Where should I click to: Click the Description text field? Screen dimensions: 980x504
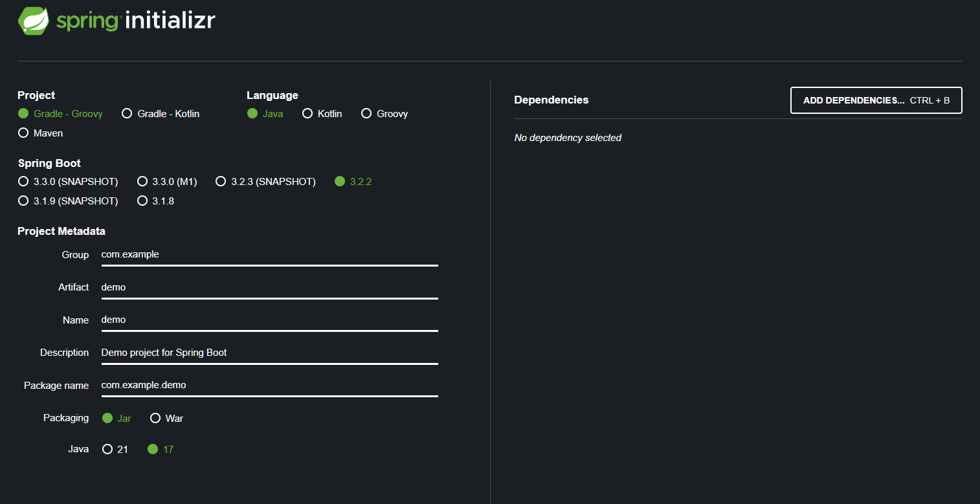click(x=270, y=353)
